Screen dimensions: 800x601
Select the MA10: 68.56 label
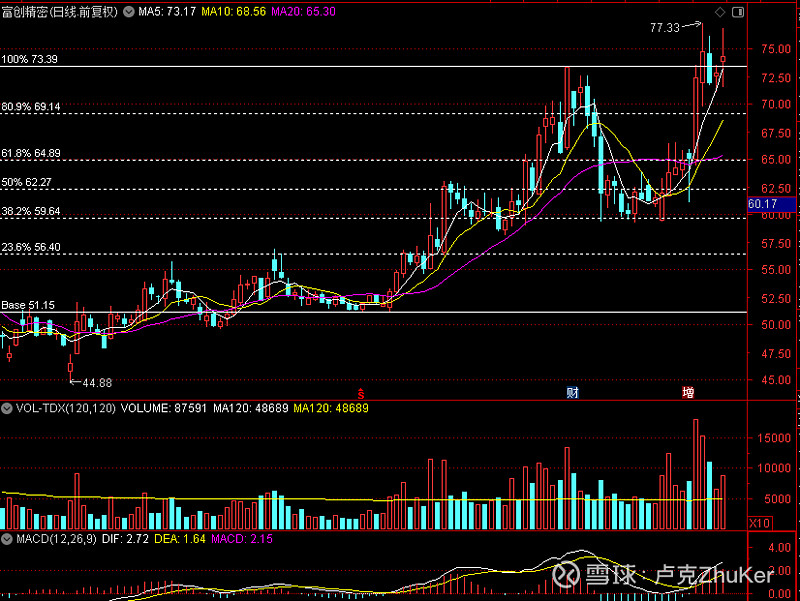(x=233, y=11)
